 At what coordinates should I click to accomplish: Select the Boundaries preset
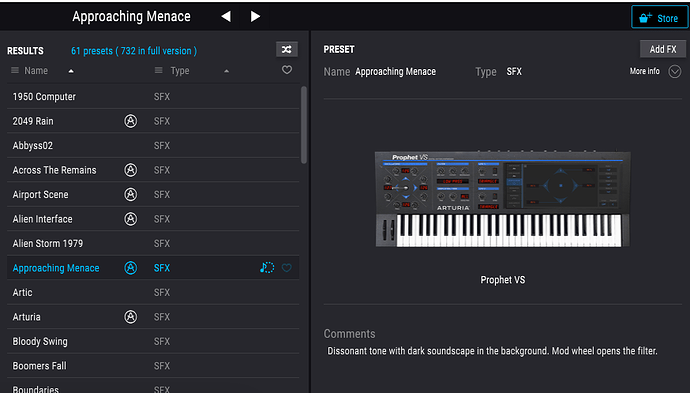[x=153, y=386]
